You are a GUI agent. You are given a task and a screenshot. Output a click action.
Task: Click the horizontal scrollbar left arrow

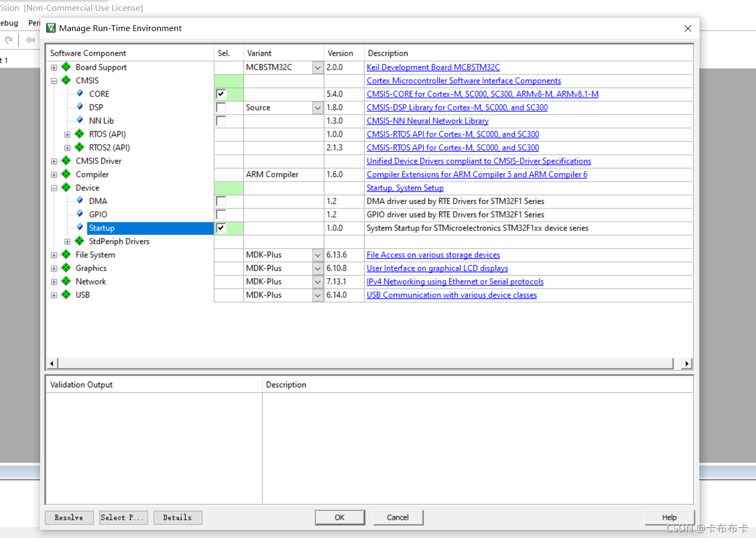click(52, 364)
